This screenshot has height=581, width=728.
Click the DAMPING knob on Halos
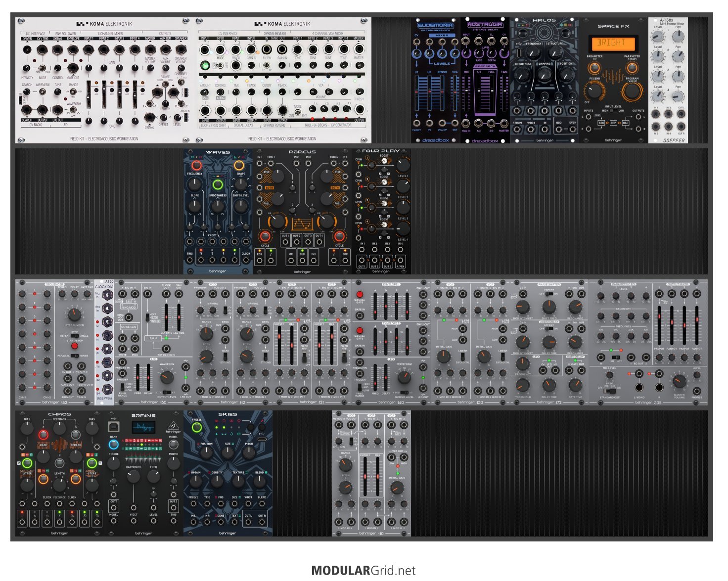[544, 74]
